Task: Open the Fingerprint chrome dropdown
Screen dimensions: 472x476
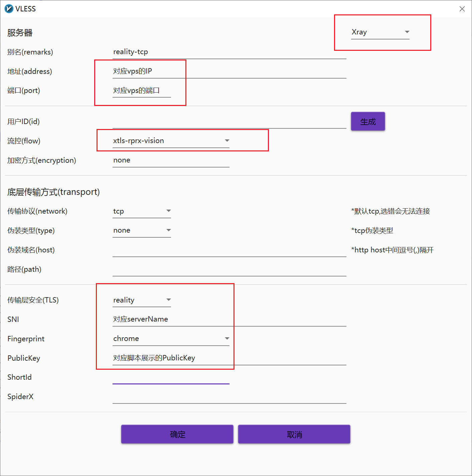Action: click(171, 339)
